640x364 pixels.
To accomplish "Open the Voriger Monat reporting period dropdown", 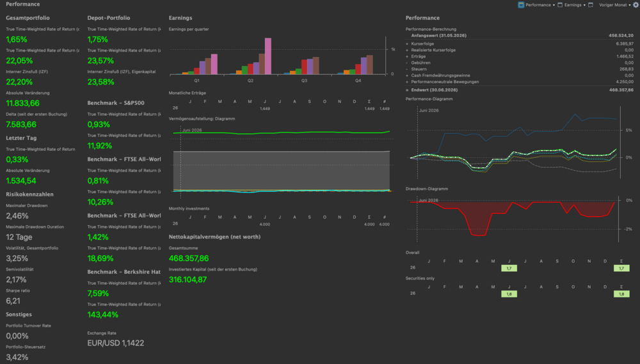I will click(x=614, y=5).
